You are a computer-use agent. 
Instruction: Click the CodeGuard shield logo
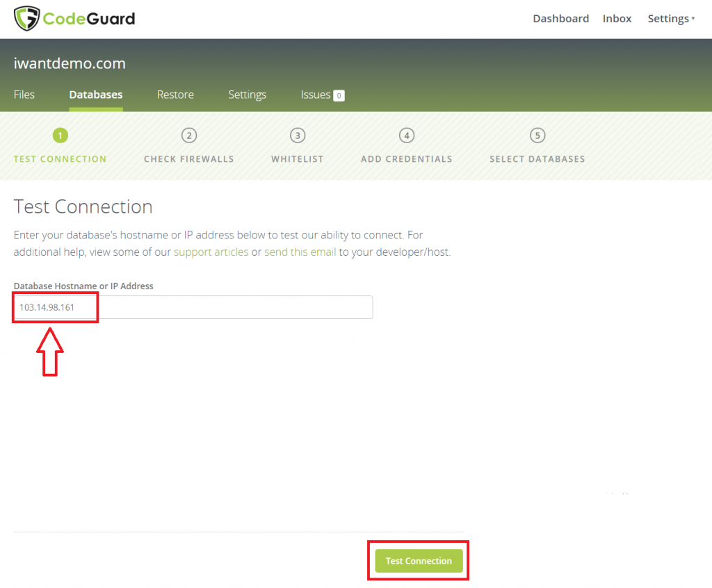click(27, 18)
